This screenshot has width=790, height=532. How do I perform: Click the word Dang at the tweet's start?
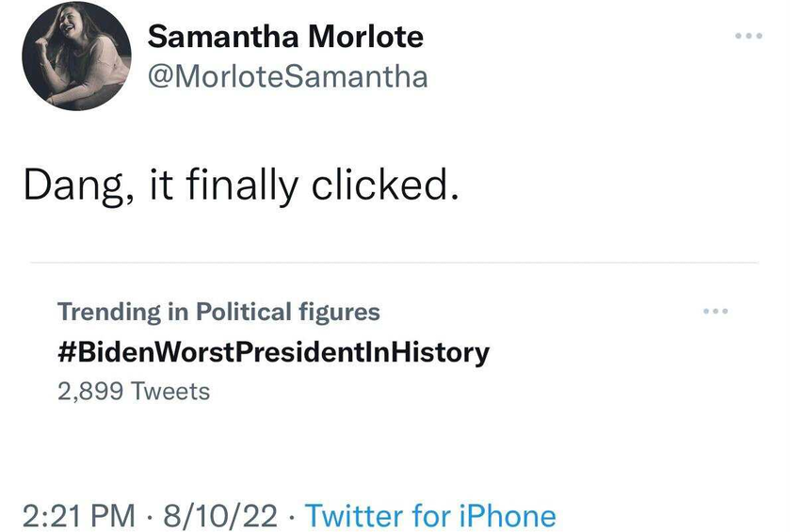[77, 185]
